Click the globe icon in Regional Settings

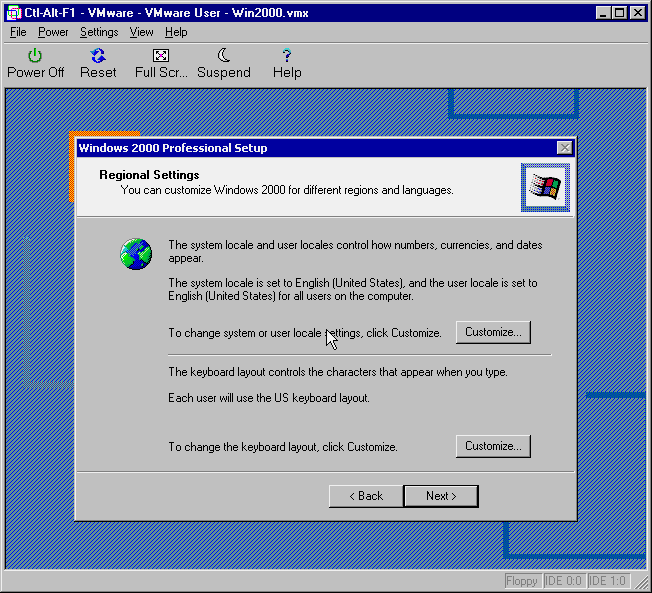tap(135, 254)
